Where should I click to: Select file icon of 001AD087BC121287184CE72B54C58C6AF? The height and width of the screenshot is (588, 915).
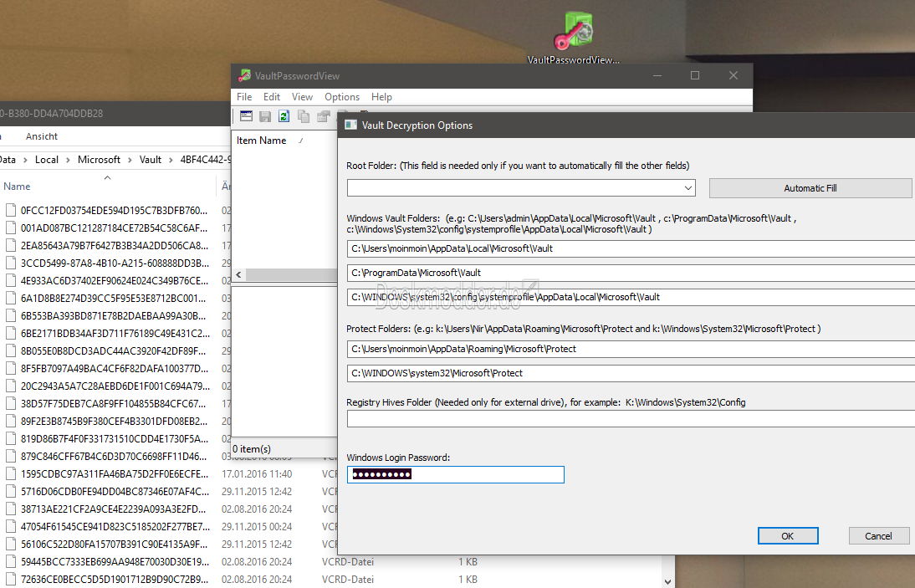tap(11, 228)
